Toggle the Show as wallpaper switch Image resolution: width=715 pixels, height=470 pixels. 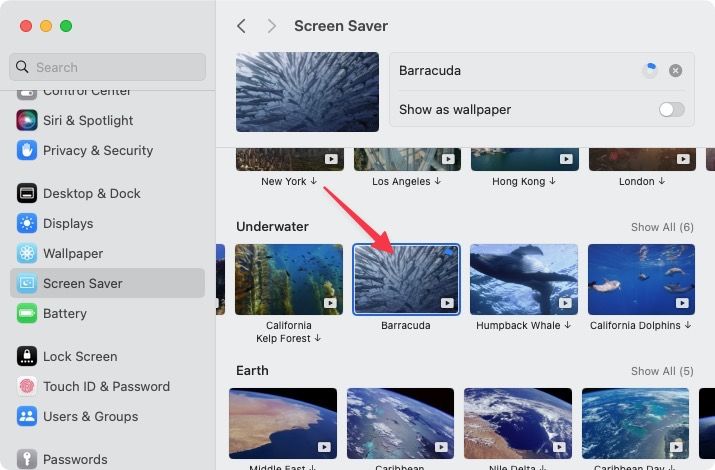[671, 109]
